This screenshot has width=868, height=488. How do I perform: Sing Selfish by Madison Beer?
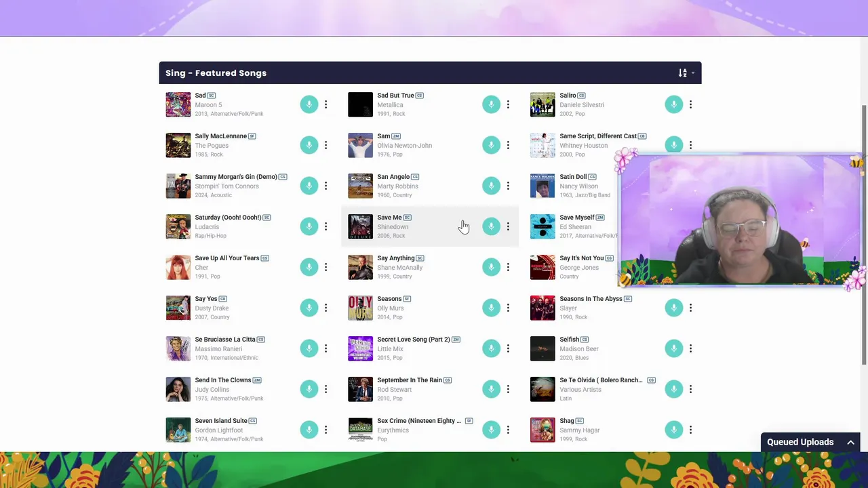tap(673, 348)
